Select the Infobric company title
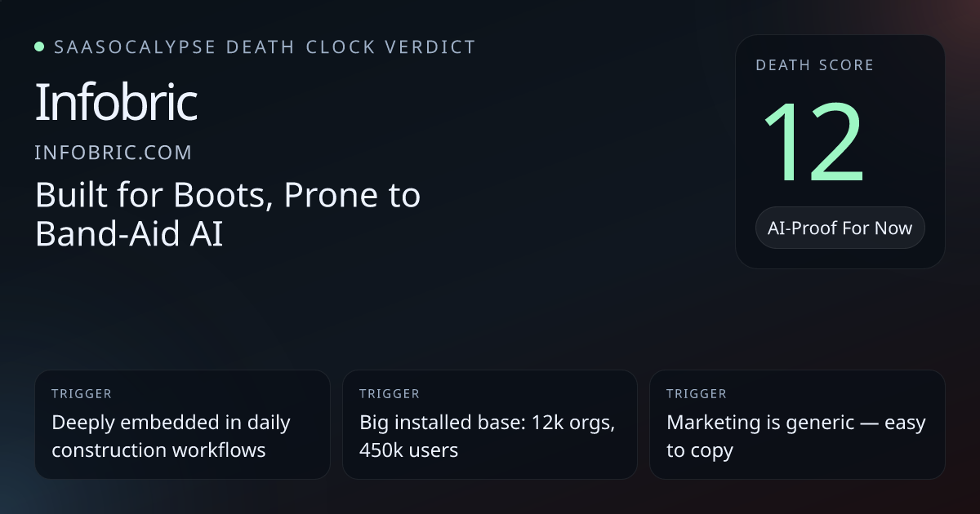 click(116, 103)
